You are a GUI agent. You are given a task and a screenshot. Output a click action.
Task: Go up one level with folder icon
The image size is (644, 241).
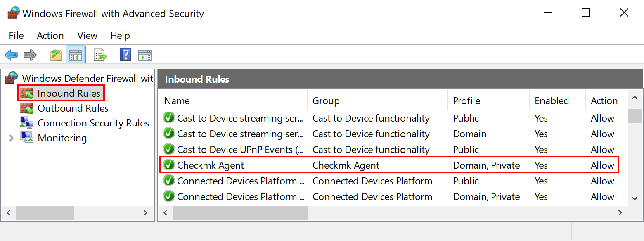[x=56, y=55]
